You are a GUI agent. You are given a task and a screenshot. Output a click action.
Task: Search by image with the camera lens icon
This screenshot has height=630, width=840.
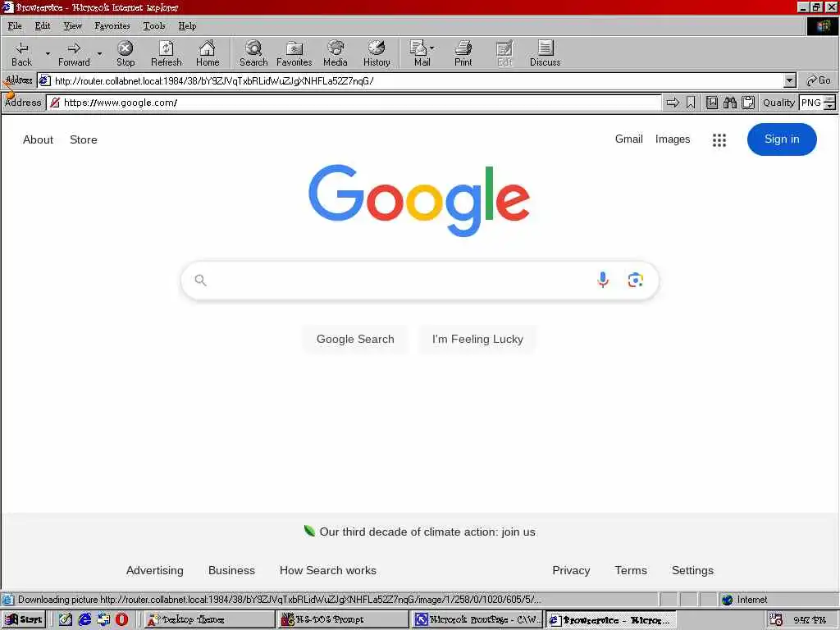coord(636,280)
